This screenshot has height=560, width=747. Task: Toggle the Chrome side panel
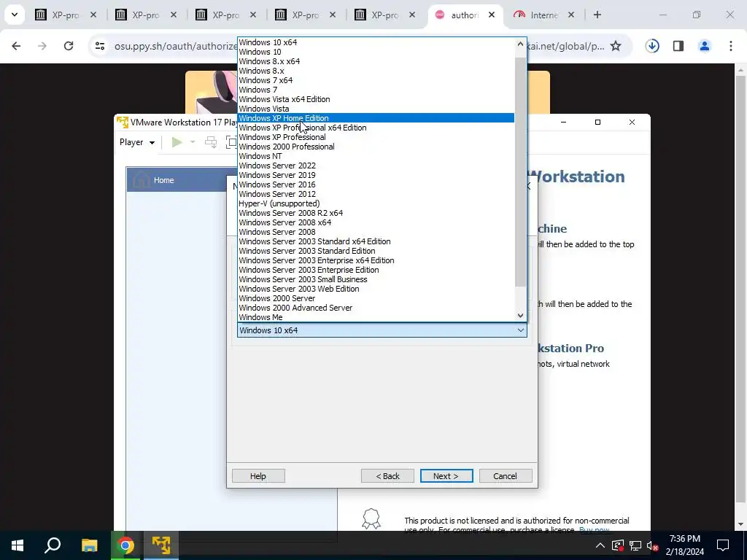[x=678, y=46]
